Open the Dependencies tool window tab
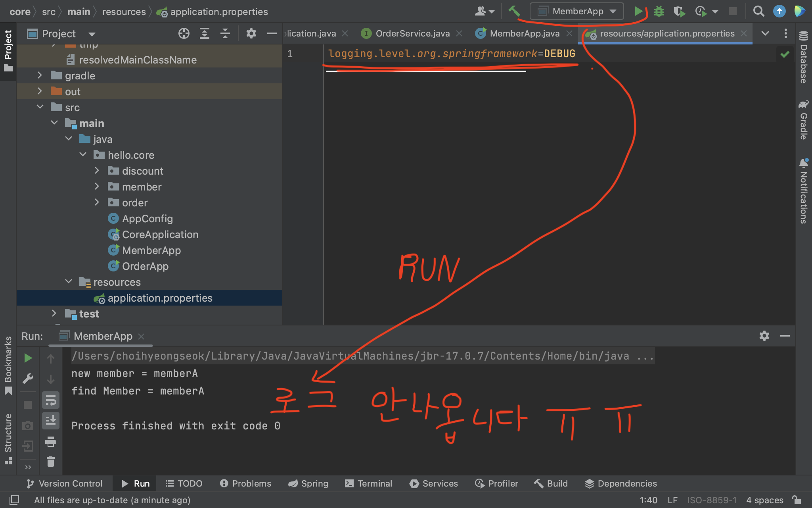This screenshot has height=508, width=812. (x=621, y=483)
